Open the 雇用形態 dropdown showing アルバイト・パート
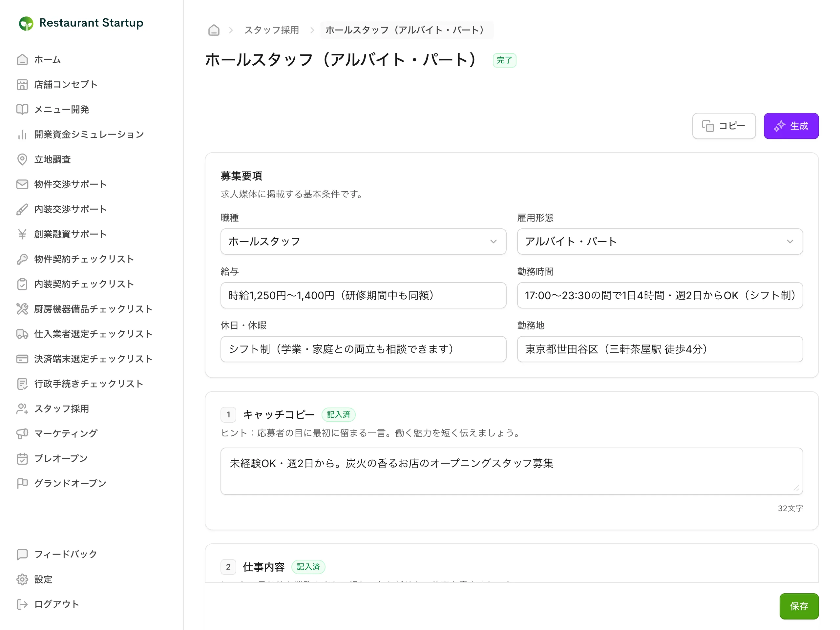The width and height of the screenshot is (840, 630). tap(660, 241)
